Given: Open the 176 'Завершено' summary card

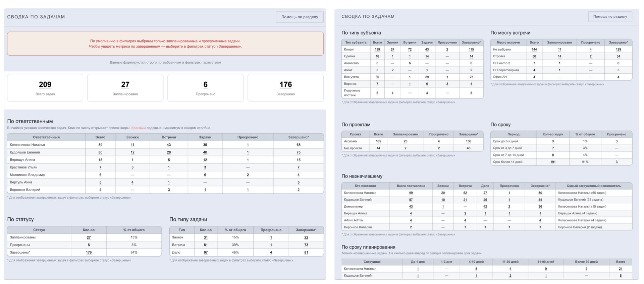Looking at the screenshot, I should click(285, 88).
